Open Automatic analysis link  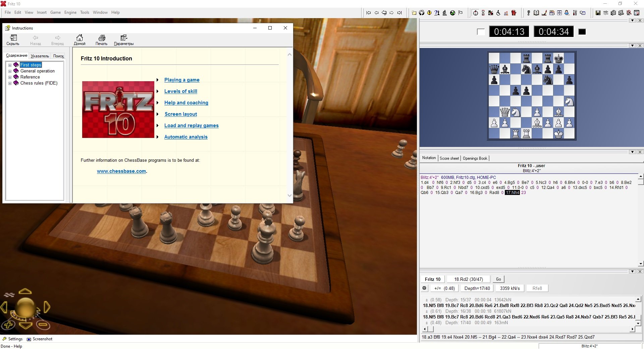coord(186,137)
